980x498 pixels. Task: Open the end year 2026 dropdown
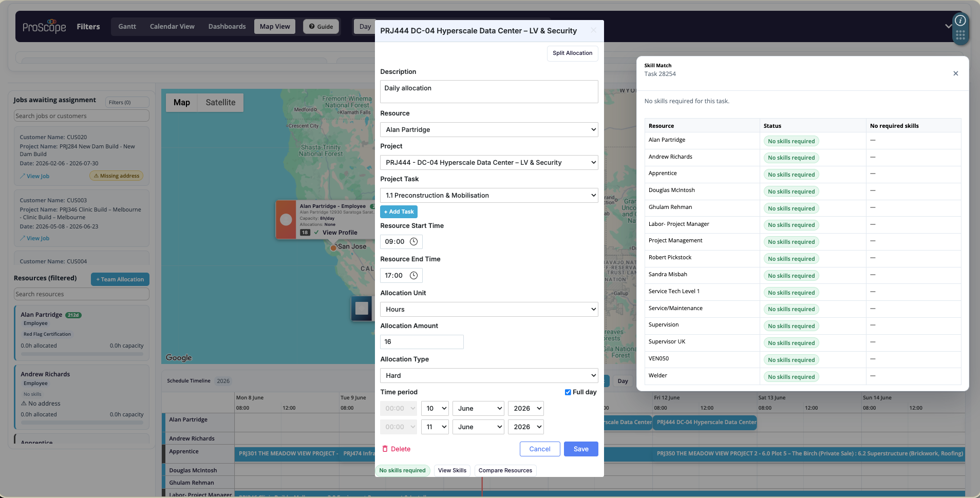pyautogui.click(x=526, y=427)
